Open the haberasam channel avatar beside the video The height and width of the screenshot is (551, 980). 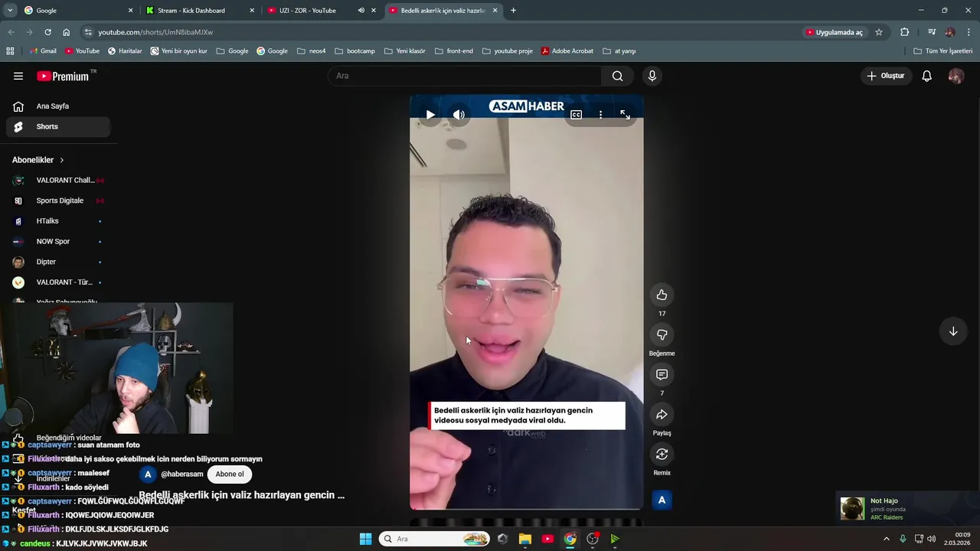[x=661, y=500]
